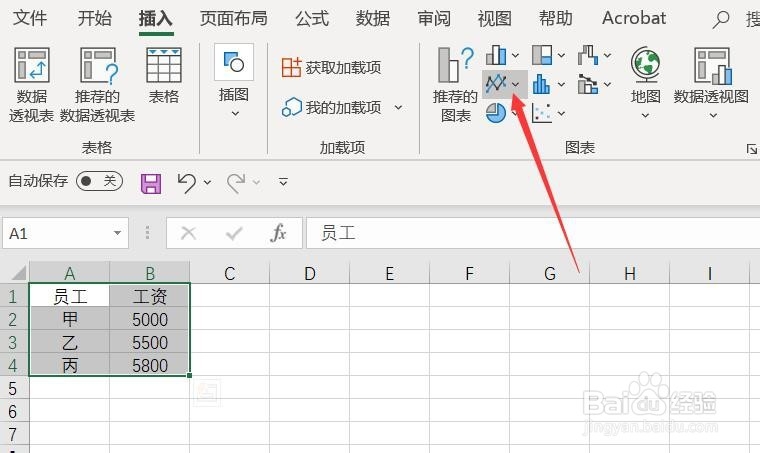This screenshot has height=453, width=760.
Task: Open the 地图 map chart dropdown
Action: click(645, 115)
